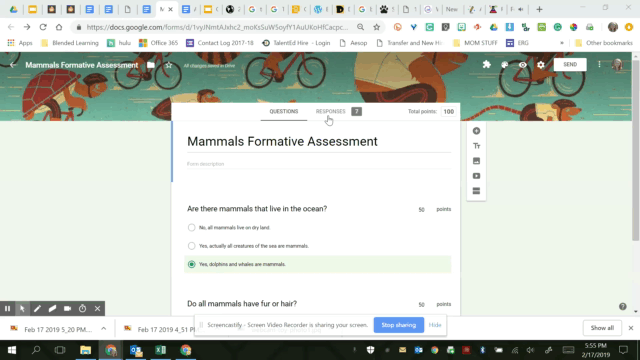The height and width of the screenshot is (360, 640).
Task: Click the Chrome home button
Action: pyautogui.click(x=59, y=27)
